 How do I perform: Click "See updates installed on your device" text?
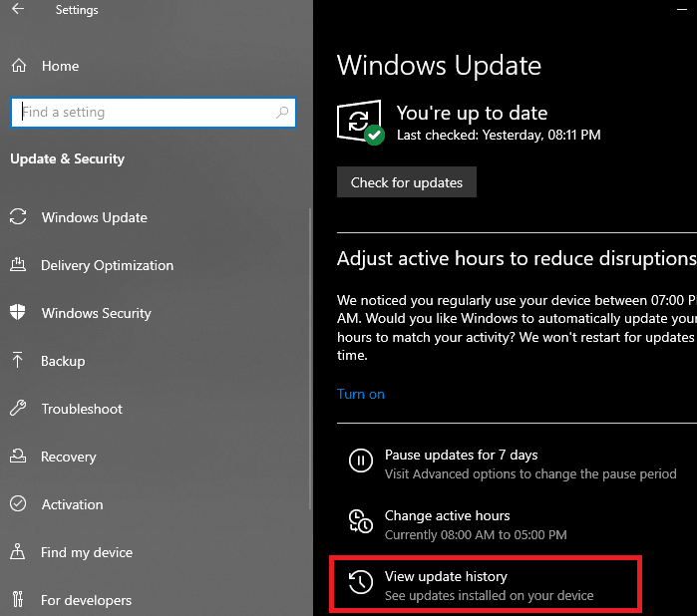pos(489,595)
